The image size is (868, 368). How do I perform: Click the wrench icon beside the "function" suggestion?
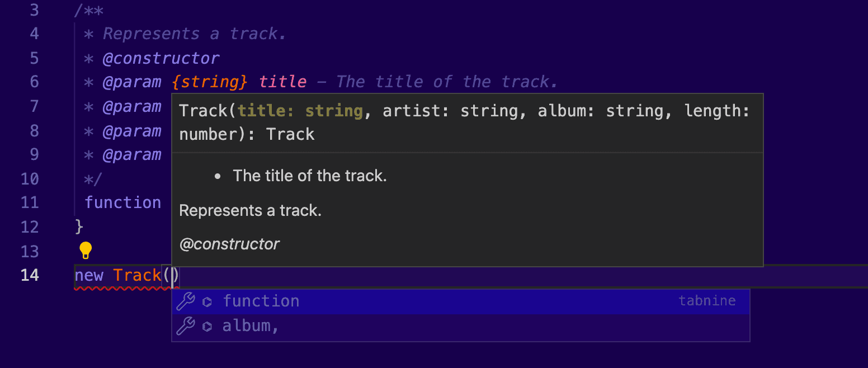[x=185, y=301]
